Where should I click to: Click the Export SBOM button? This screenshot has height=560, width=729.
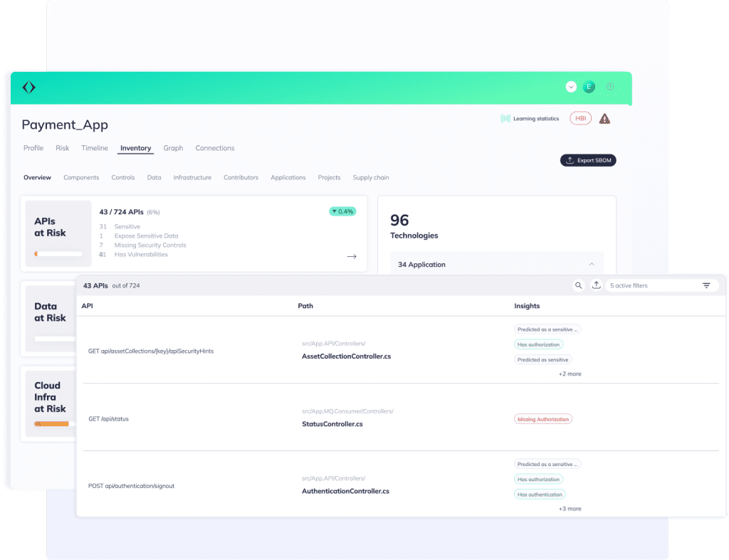[588, 160]
